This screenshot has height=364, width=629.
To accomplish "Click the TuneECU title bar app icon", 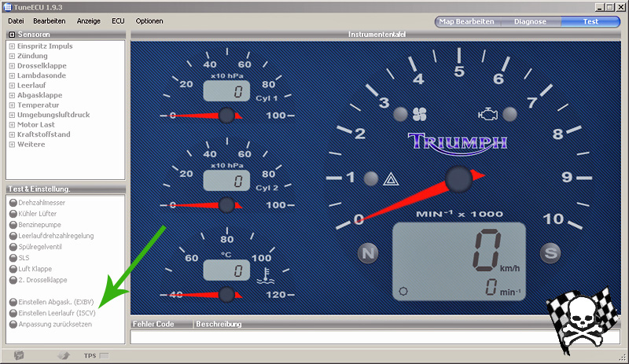I will [x=7, y=7].
